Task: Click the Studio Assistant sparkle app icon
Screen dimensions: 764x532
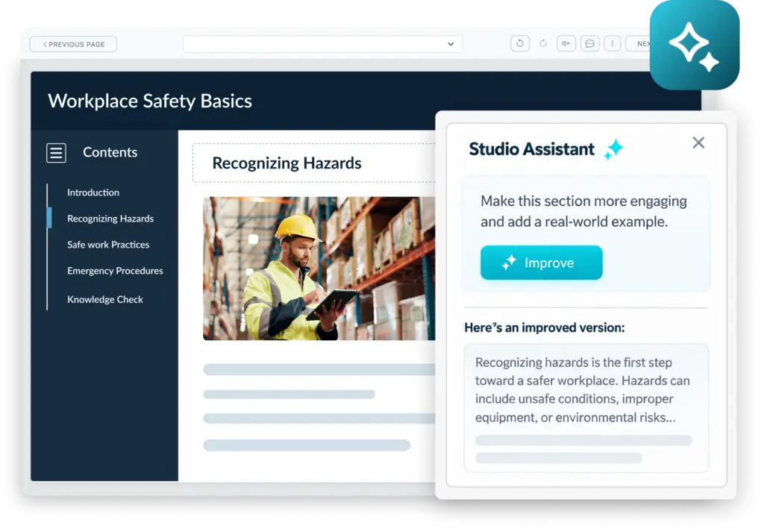Action: coord(695,45)
